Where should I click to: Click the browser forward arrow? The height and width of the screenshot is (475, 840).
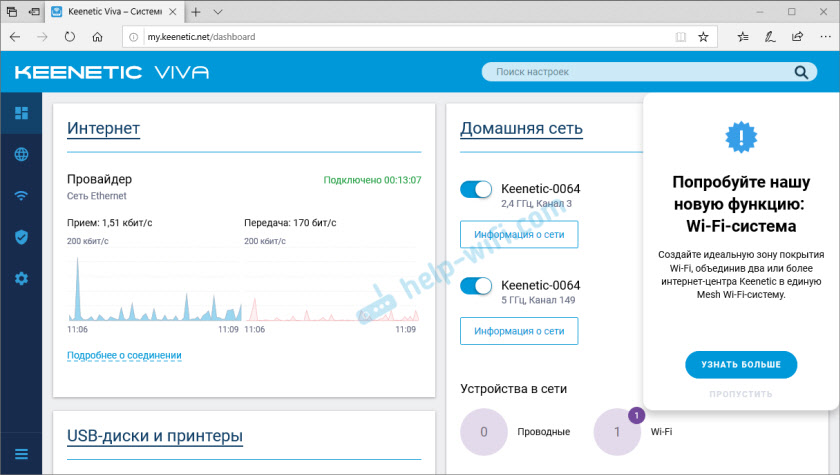pos(42,37)
